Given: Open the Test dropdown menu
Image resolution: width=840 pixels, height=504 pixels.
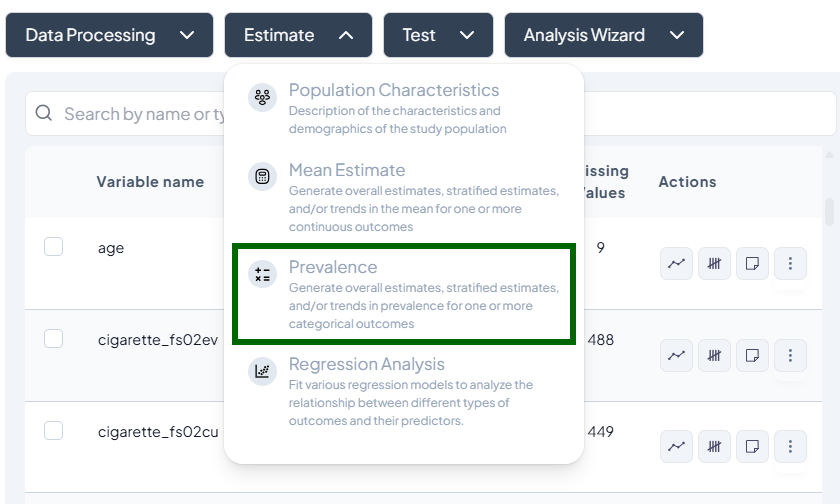Looking at the screenshot, I should coord(438,35).
